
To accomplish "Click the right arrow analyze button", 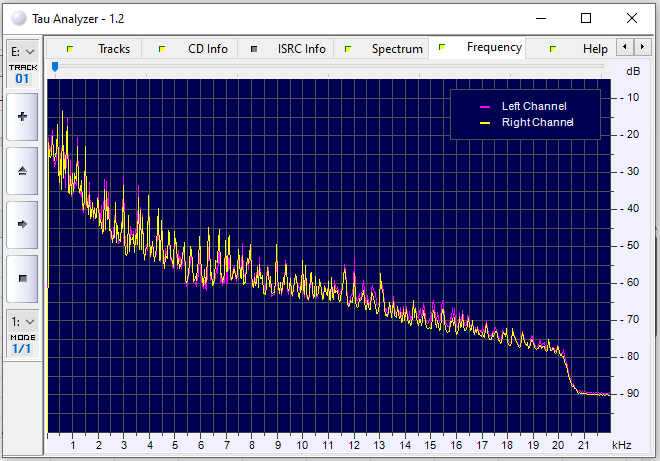I will 22,224.
